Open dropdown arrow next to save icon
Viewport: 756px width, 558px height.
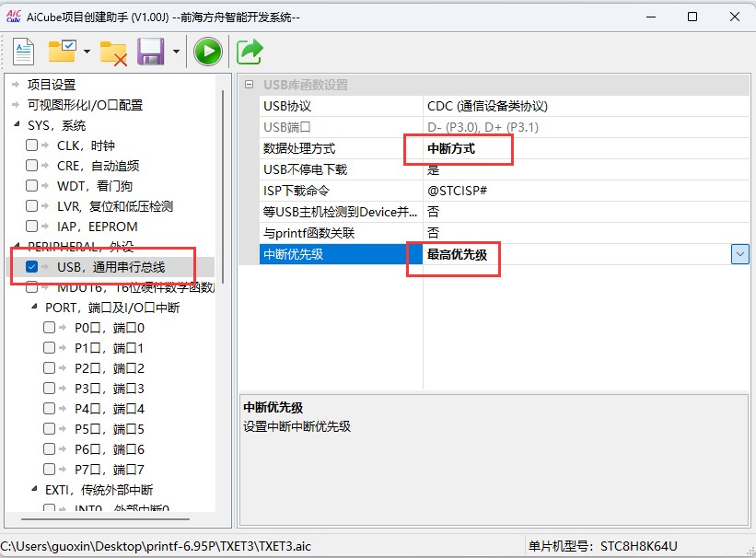click(x=176, y=52)
